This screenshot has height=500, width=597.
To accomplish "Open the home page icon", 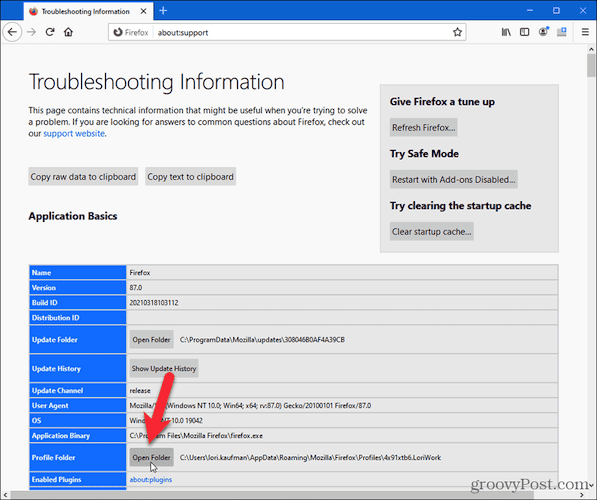I will (69, 32).
